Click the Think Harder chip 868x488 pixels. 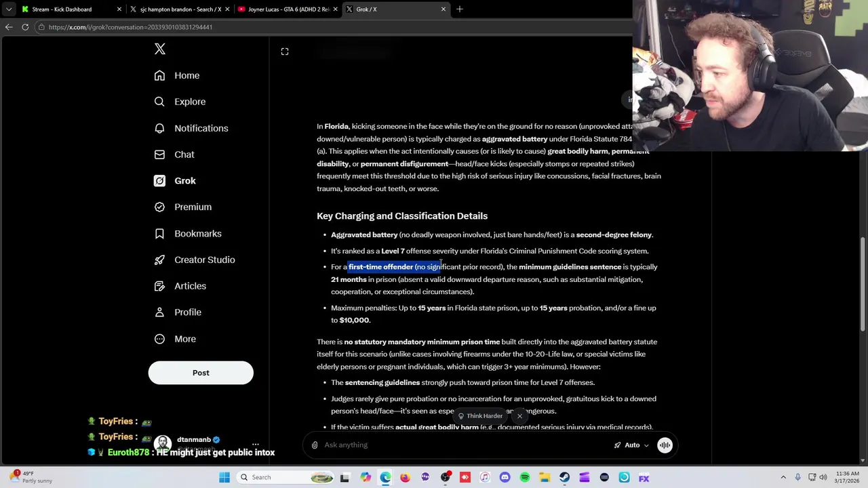[x=480, y=416]
